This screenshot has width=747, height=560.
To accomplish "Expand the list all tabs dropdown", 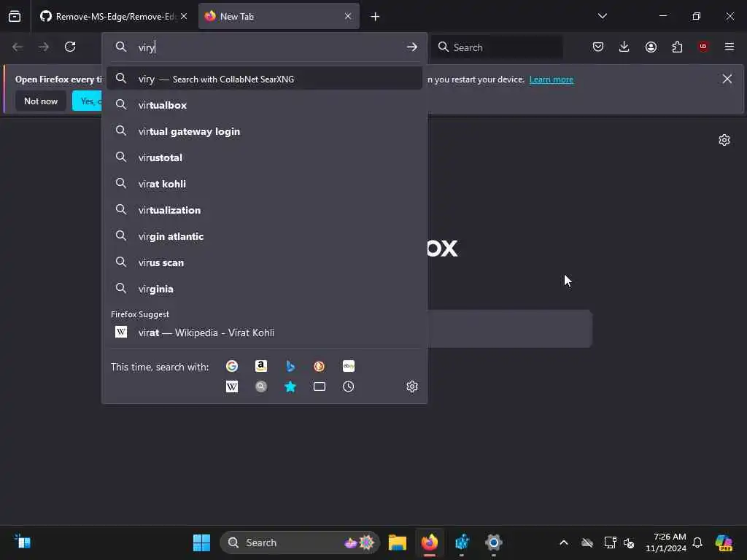I will 603,16.
